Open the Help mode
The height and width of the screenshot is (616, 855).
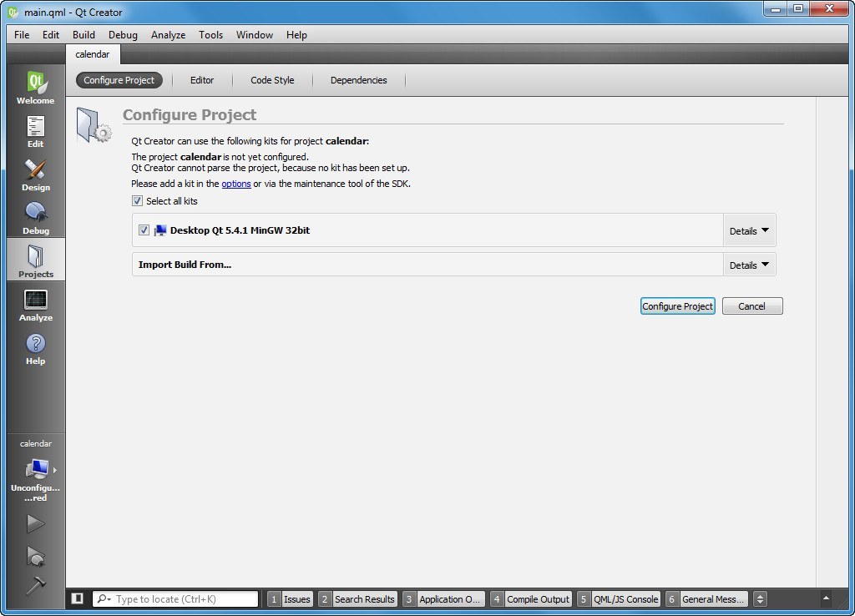pyautogui.click(x=35, y=349)
